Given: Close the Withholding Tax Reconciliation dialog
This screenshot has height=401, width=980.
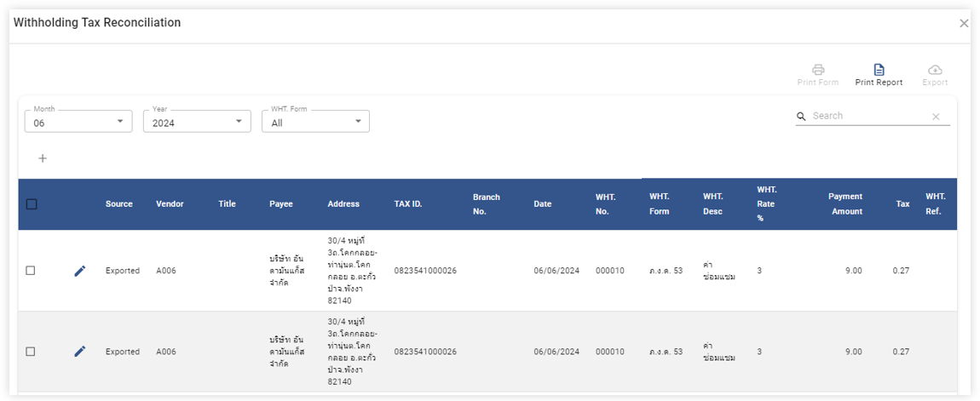Looking at the screenshot, I should coord(964,24).
